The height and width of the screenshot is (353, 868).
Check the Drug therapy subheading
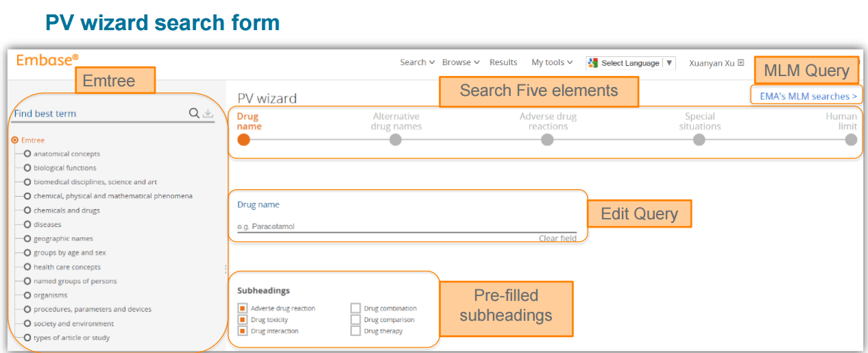tap(355, 331)
